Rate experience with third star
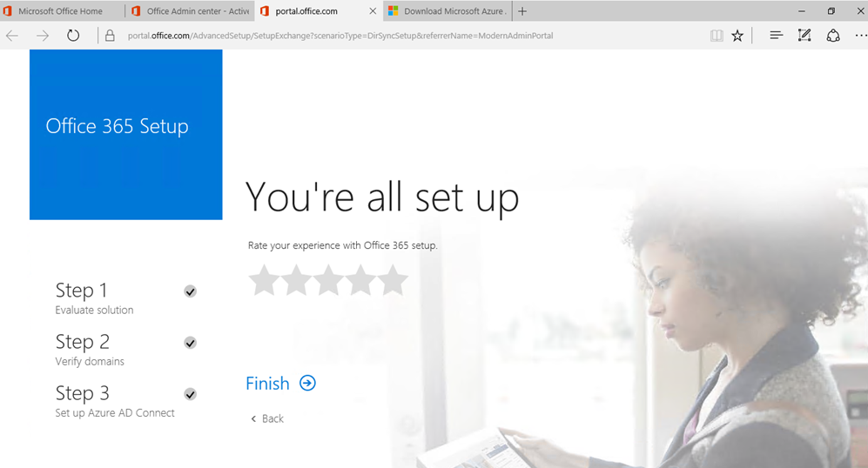The image size is (868, 468). pyautogui.click(x=328, y=280)
